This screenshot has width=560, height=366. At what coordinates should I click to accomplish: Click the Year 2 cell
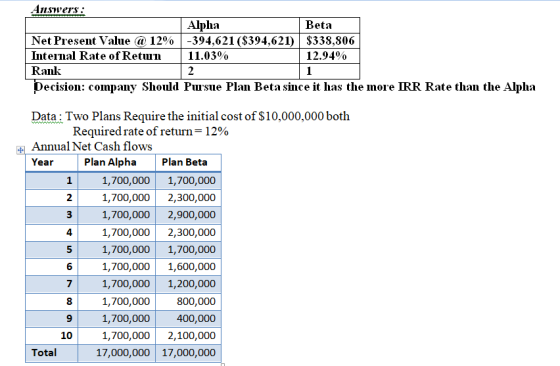coord(51,197)
